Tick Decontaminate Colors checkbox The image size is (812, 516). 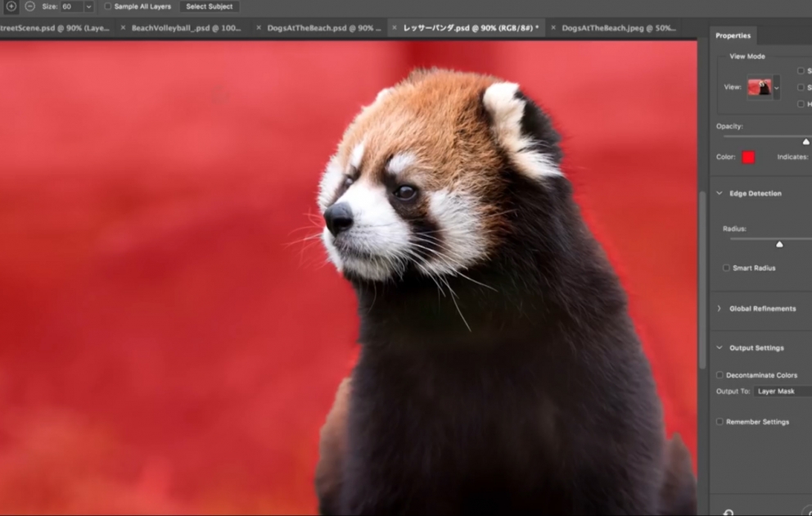720,374
